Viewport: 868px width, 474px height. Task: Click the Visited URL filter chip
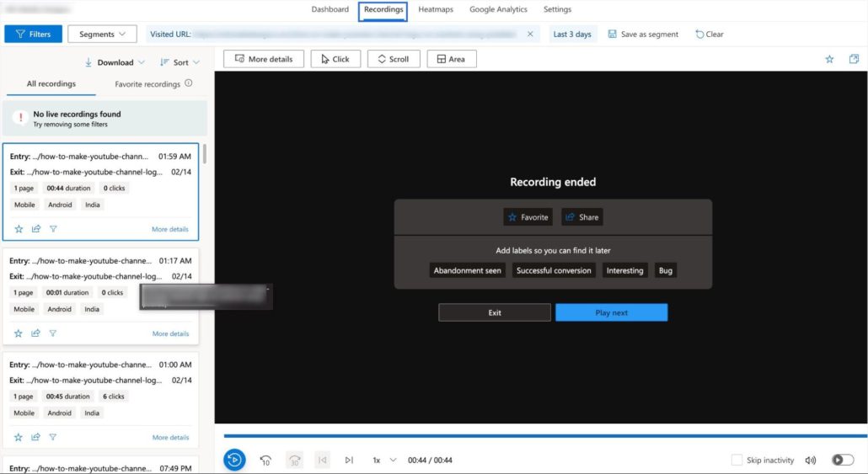pyautogui.click(x=343, y=35)
